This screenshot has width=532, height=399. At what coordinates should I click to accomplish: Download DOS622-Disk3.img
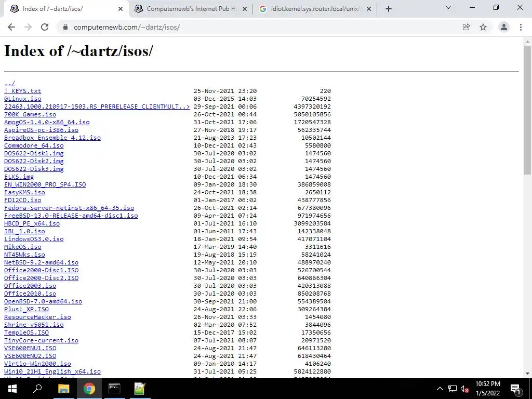click(34, 169)
